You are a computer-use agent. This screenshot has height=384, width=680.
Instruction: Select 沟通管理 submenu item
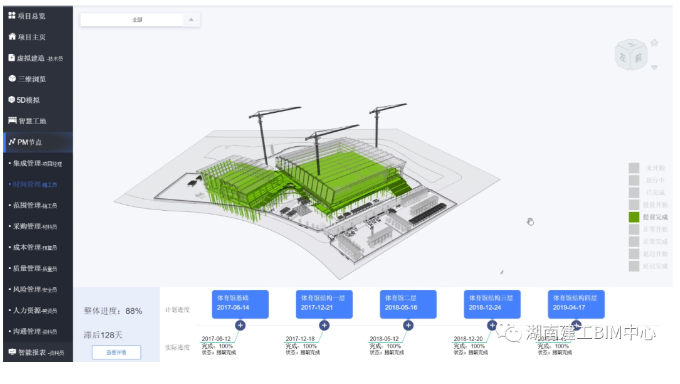coord(38,331)
